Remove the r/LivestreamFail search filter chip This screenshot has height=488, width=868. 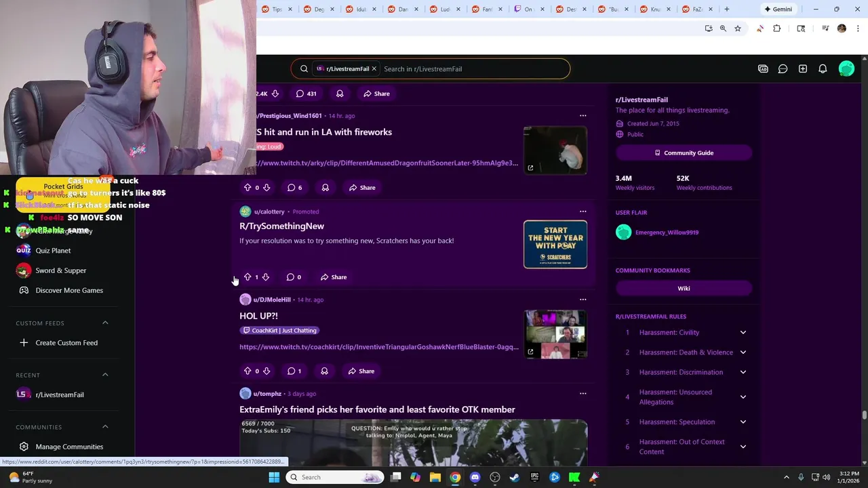(374, 68)
